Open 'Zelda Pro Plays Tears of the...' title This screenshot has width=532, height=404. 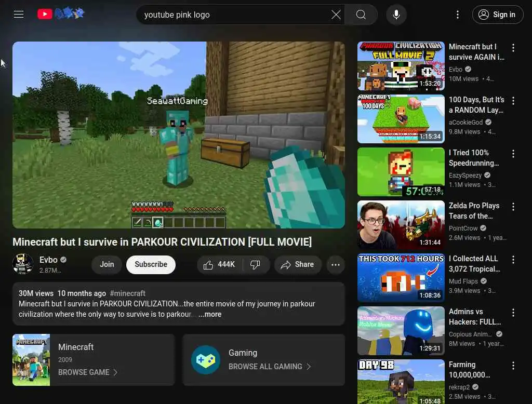coord(474,211)
